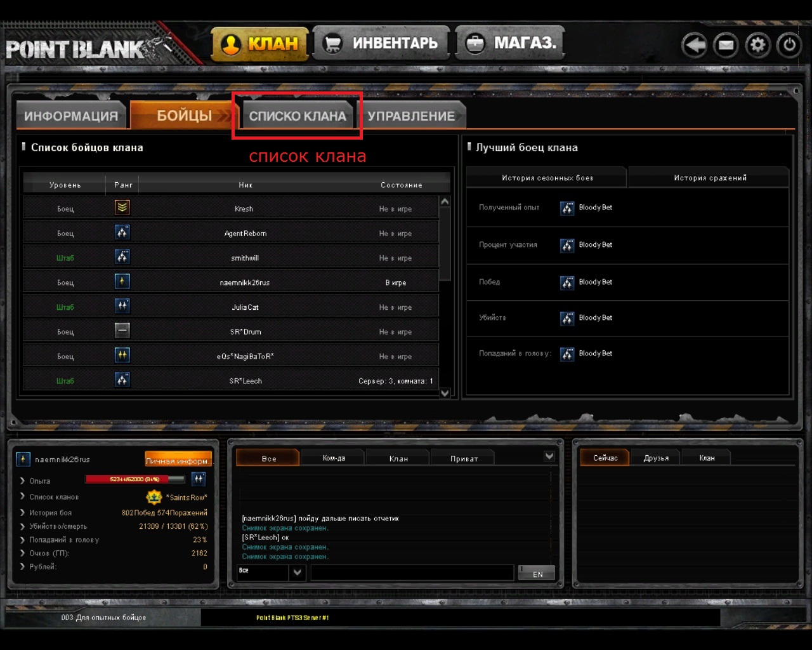
Task: Click the JuliaCat nickname
Action: pyautogui.click(x=245, y=307)
